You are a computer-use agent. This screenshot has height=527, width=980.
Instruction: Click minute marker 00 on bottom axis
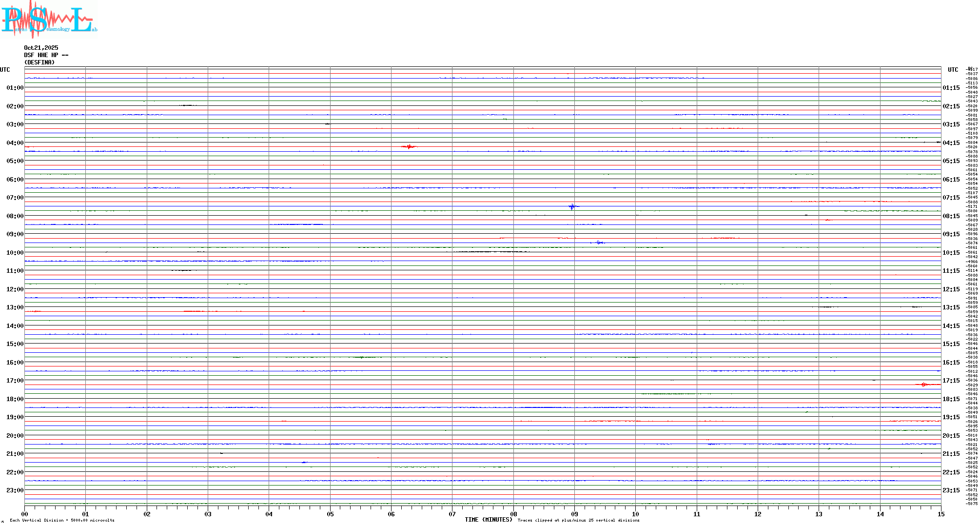[24, 514]
